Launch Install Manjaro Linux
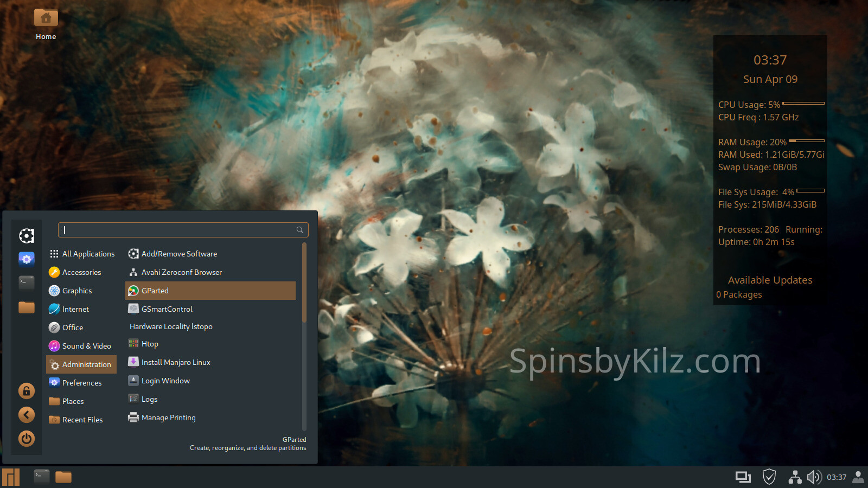Screen dimensions: 868x488 [175, 362]
